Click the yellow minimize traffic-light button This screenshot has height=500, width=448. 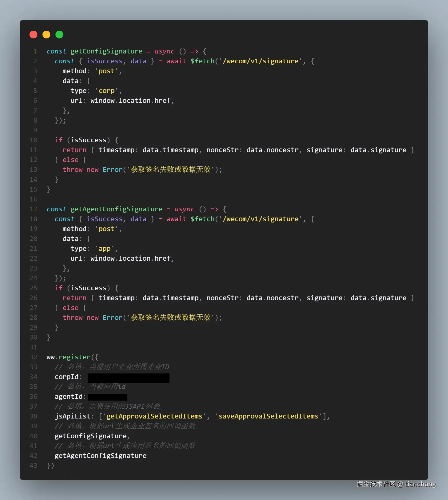(46, 34)
